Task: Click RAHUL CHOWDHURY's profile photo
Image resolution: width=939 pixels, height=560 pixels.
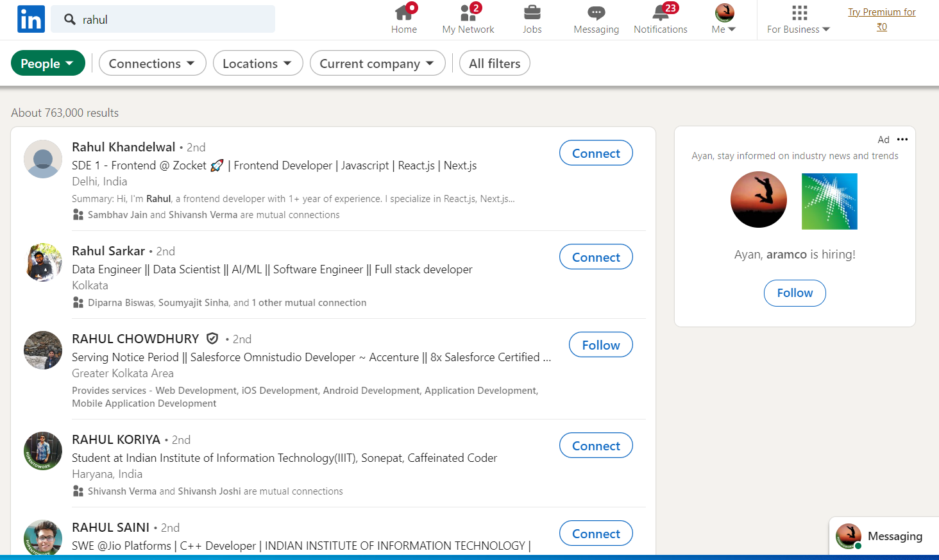Action: (43, 350)
